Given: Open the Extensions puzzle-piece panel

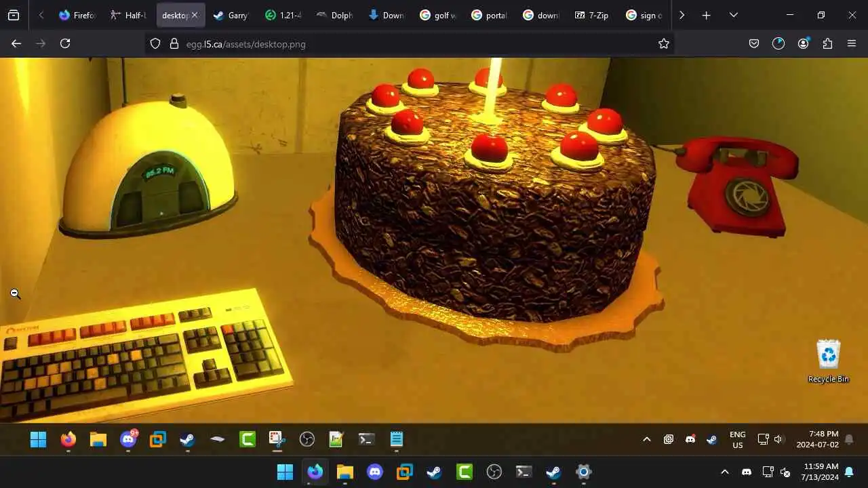Looking at the screenshot, I should (x=827, y=43).
